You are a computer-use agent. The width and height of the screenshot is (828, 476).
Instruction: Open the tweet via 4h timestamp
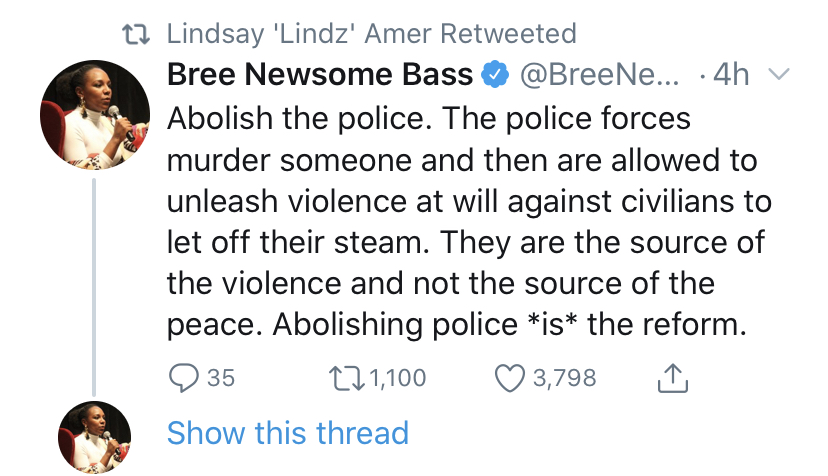[731, 74]
